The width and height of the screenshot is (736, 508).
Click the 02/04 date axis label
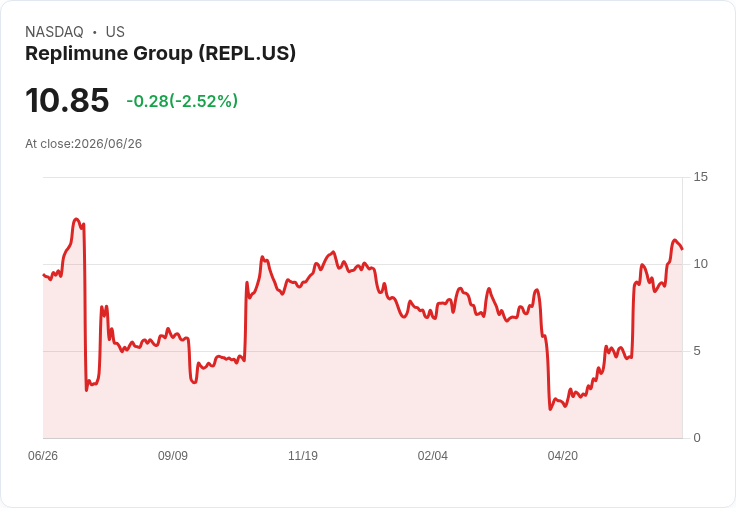(433, 456)
